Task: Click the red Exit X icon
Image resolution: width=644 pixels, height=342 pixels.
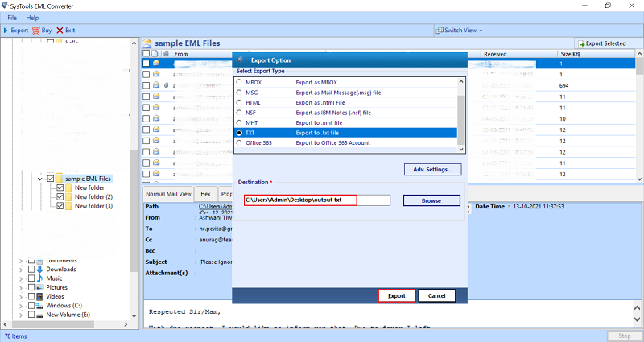Action: click(60, 31)
